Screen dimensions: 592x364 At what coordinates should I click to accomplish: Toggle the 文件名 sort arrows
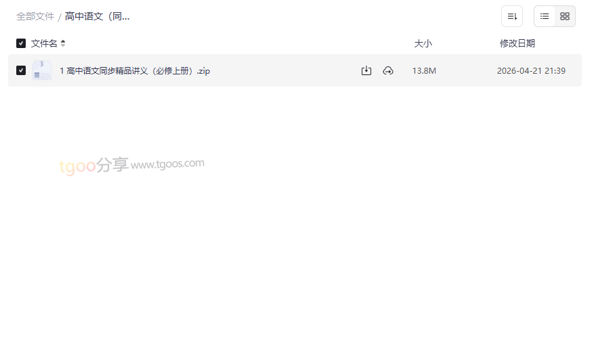tap(63, 43)
